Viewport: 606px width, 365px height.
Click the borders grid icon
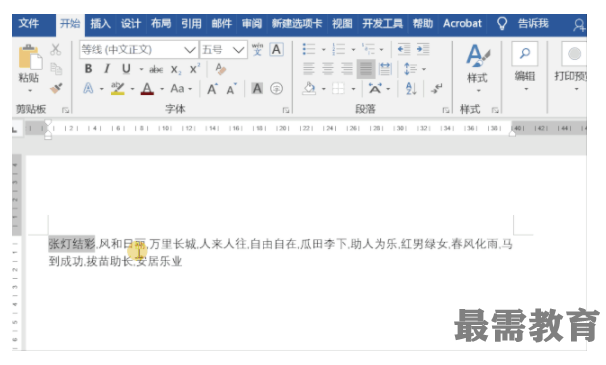(338, 89)
